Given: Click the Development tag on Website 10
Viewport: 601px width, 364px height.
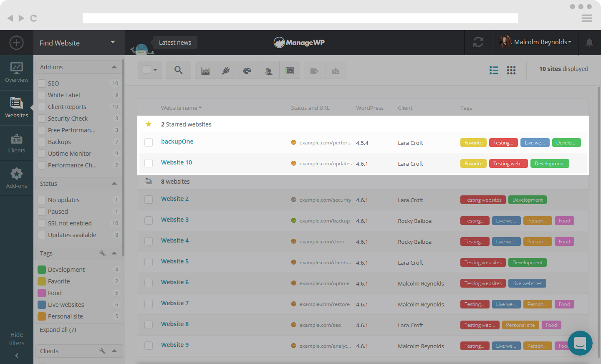Looking at the screenshot, I should pyautogui.click(x=550, y=164).
